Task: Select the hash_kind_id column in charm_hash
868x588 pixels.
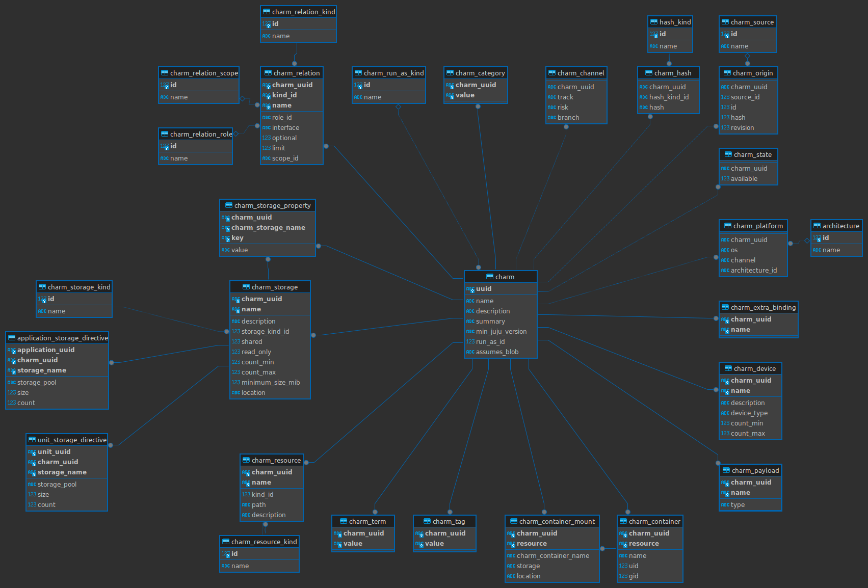Action: [x=669, y=97]
